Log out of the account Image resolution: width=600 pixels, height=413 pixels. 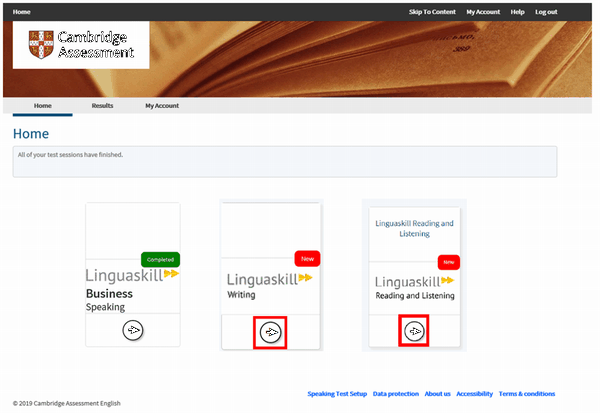546,12
